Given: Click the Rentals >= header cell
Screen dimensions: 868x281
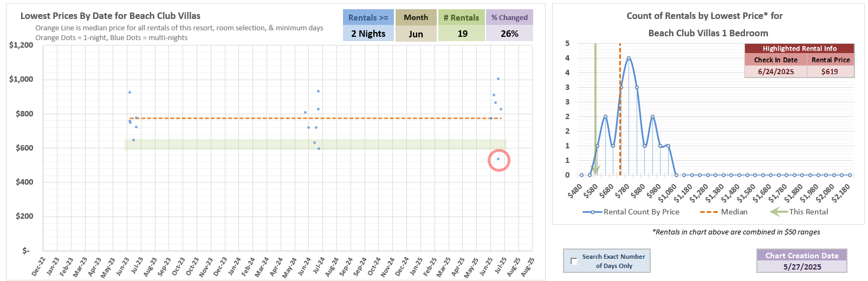Looking at the screenshot, I should [368, 17].
